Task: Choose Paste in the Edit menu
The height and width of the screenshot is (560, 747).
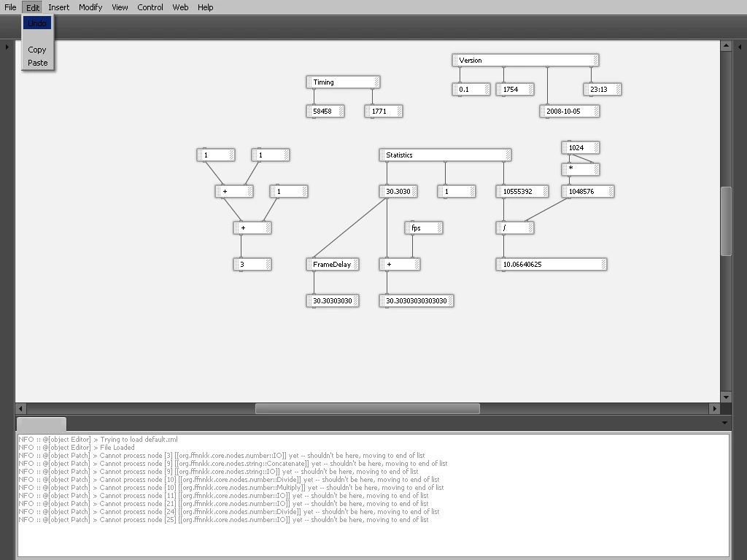Action: pyautogui.click(x=38, y=63)
